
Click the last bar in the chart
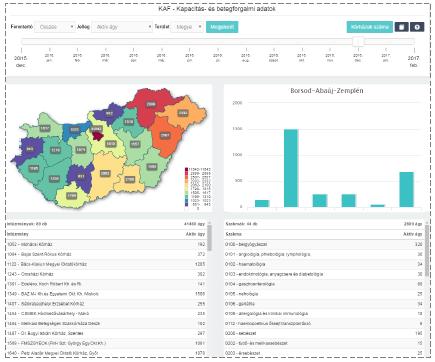pos(406,189)
